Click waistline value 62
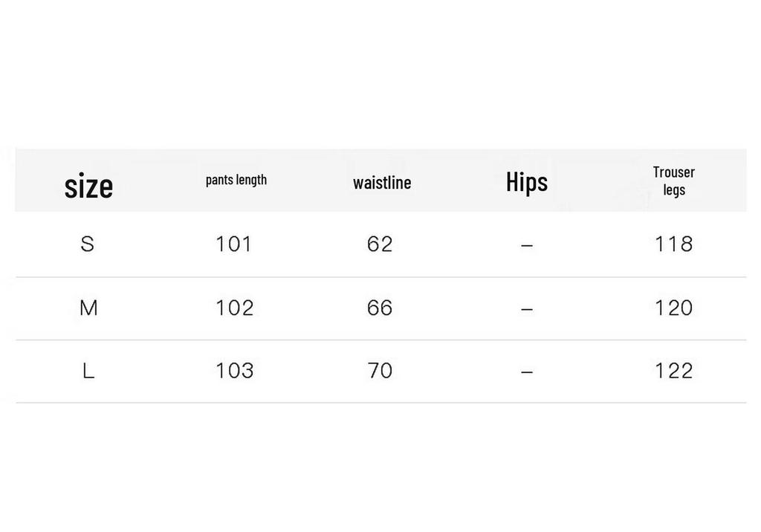Image resolution: width=761 pixels, height=532 pixels. point(380,244)
